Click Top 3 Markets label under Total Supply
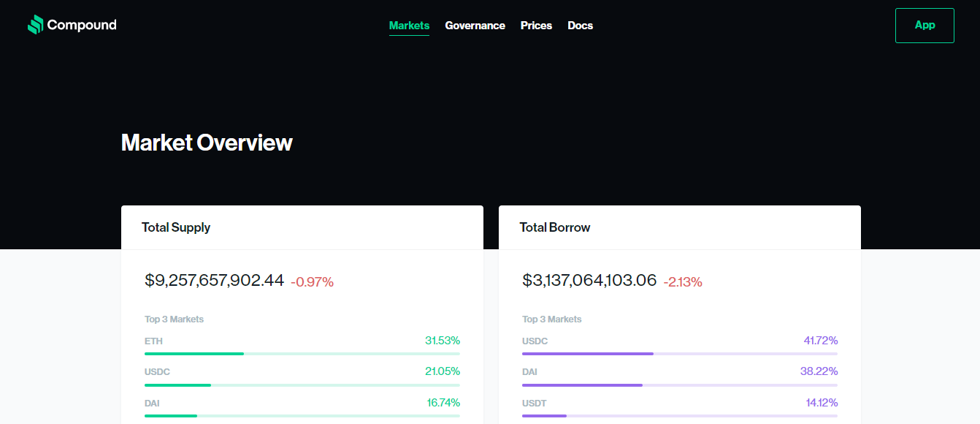Screen dimensions: 980x424 [174, 319]
